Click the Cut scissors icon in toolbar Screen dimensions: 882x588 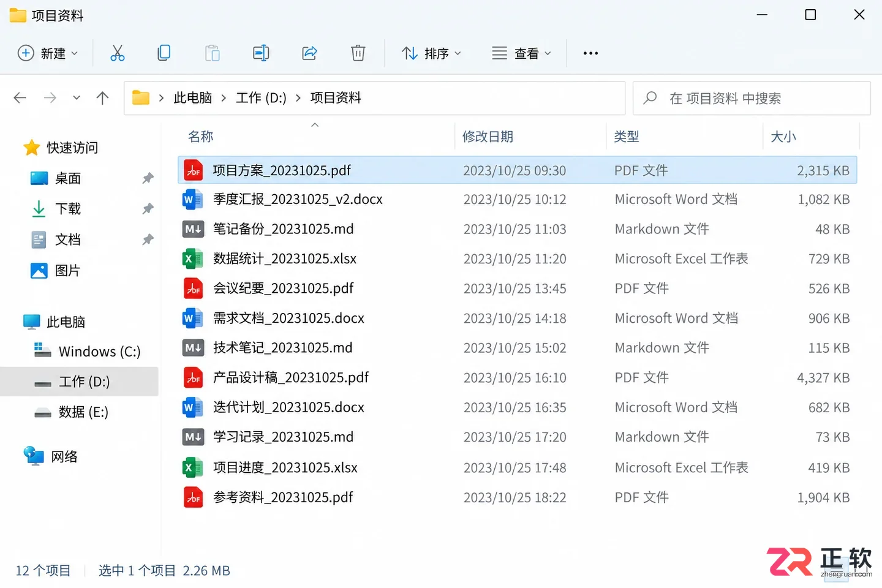(117, 53)
